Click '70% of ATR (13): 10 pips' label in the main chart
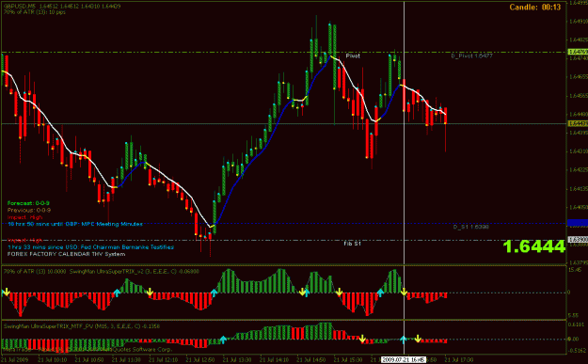Image resolution: width=588 pixels, height=364 pixels. click(x=35, y=12)
